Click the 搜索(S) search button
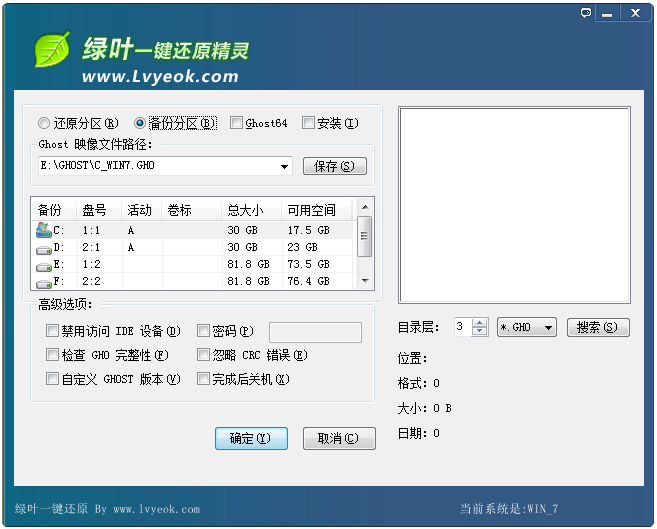Screen dimensions: 657x529 (x=598, y=327)
